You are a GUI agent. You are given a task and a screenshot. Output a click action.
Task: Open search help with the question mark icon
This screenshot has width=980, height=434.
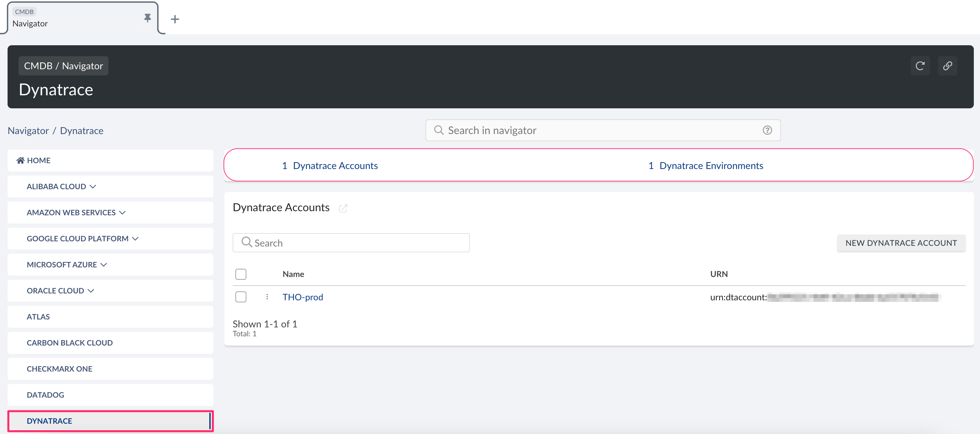point(767,130)
